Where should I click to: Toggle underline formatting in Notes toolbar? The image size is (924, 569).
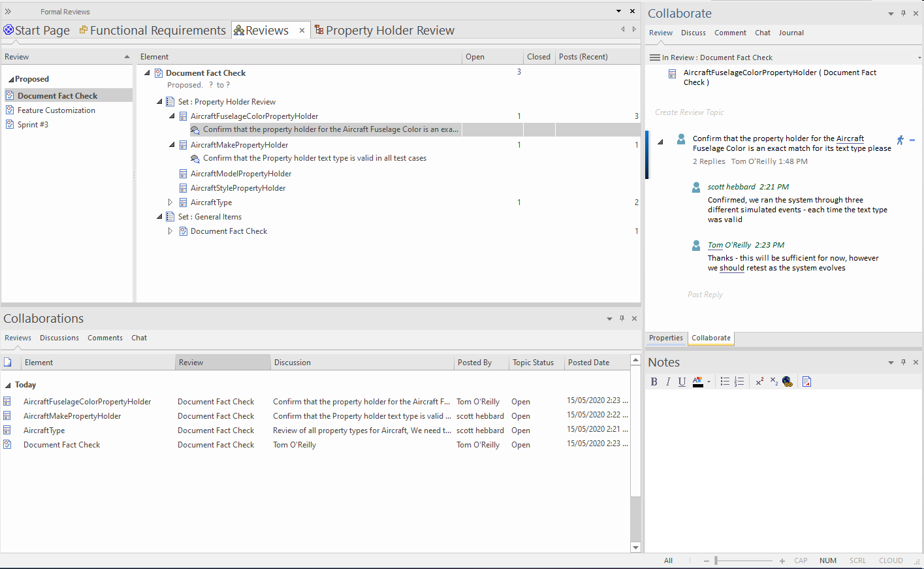(682, 382)
